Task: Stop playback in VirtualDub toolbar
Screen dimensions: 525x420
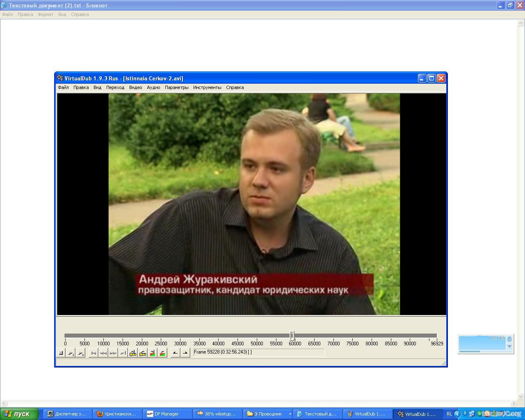Action: [x=61, y=353]
